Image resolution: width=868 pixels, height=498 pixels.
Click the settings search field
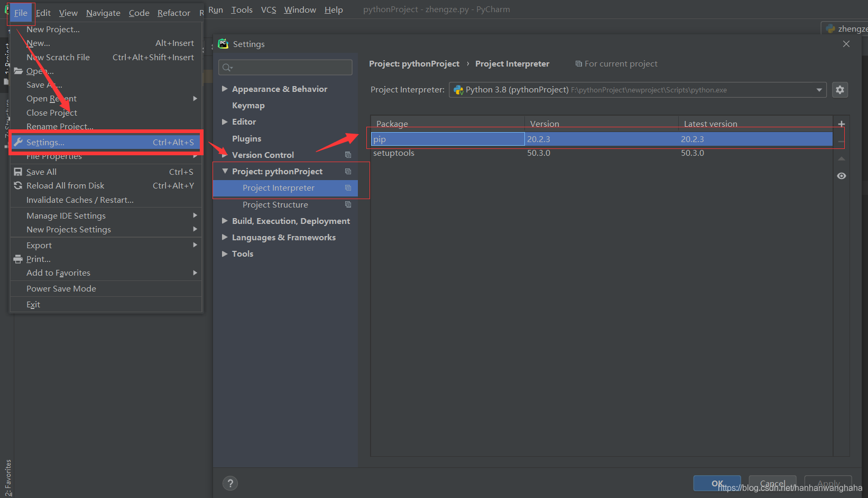(285, 67)
